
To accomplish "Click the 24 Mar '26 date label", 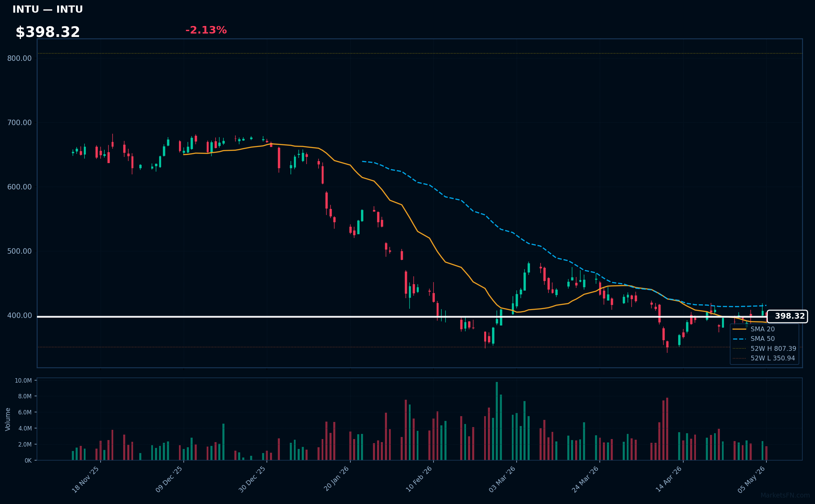I will point(585,479).
